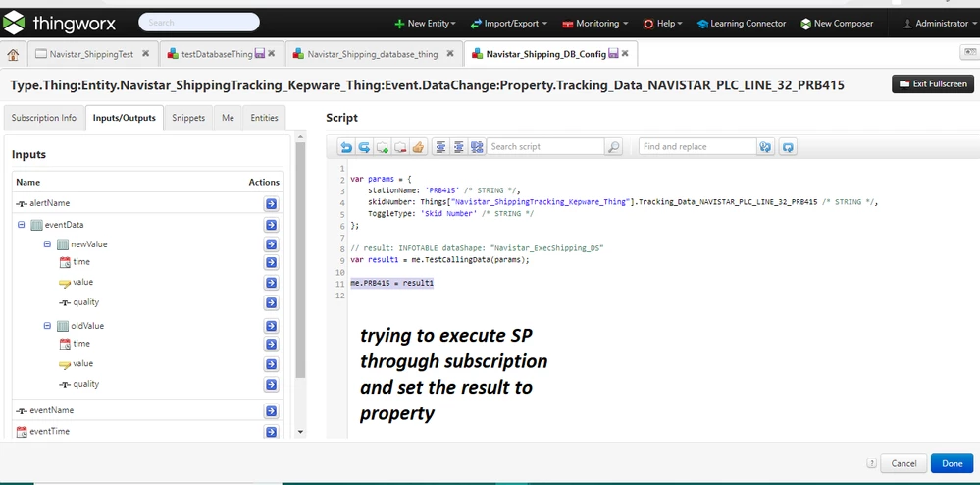Image resolution: width=980 pixels, height=485 pixels.
Task: Click the Inputs panel scrollbar up arrow
Action: coord(300,136)
